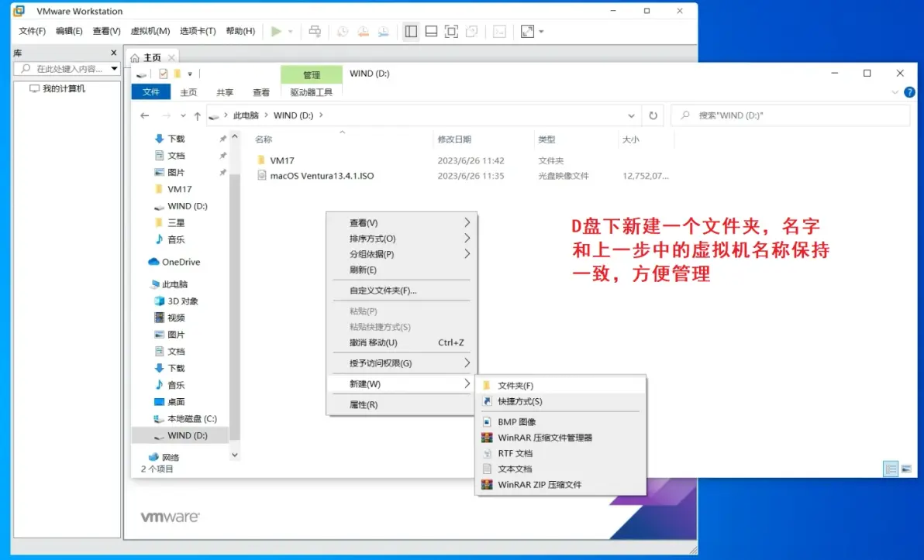Screen dimensions: 924x560
Task: Click the stretch guest display icon
Action: 527,31
